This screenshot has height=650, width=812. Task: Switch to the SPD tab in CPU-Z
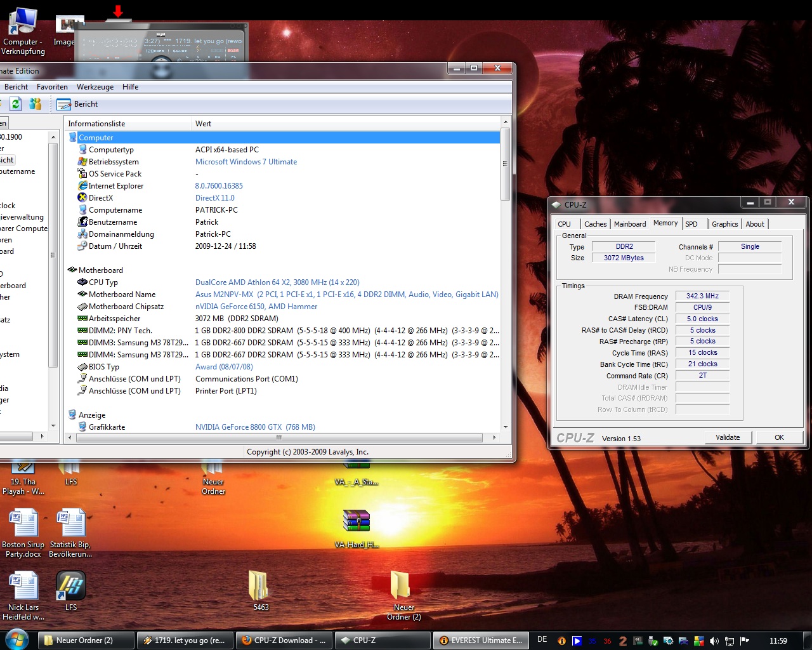click(x=691, y=224)
